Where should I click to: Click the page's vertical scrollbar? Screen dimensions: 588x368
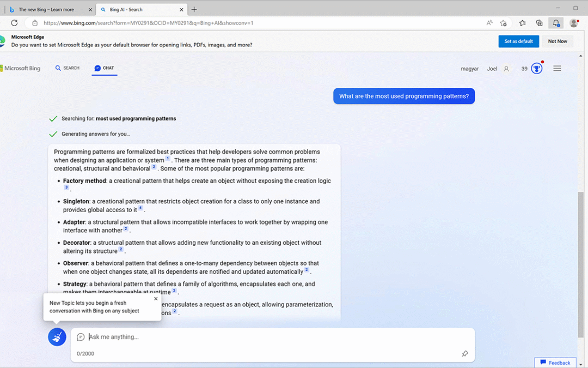(582, 262)
